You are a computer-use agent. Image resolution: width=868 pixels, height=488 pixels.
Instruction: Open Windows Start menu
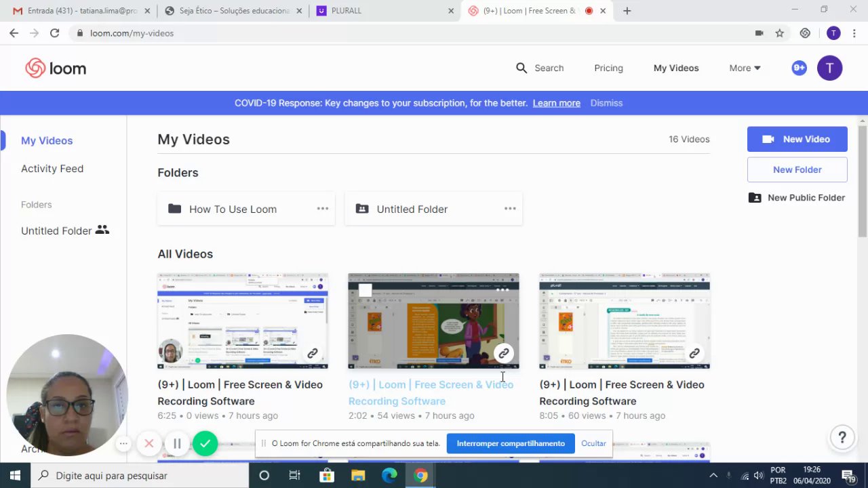pos(15,475)
